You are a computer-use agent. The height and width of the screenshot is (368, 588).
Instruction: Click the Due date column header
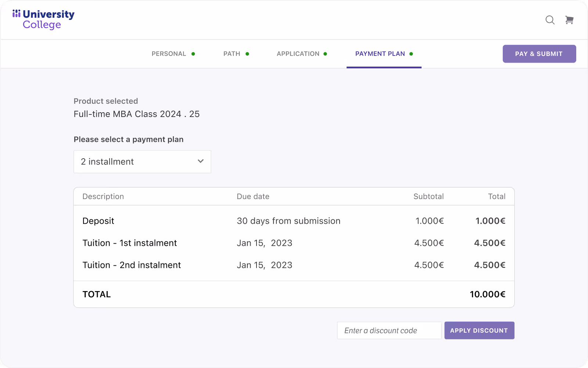253,196
